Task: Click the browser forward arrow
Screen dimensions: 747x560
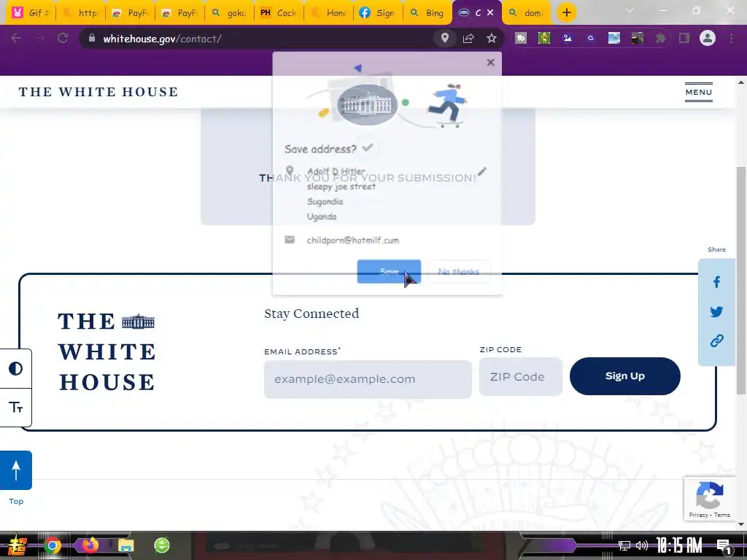Action: tap(39, 38)
